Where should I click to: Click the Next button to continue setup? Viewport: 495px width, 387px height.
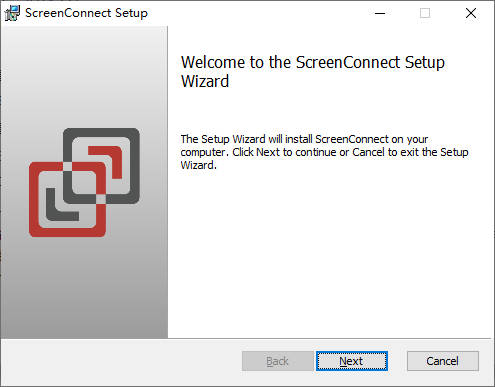click(352, 361)
